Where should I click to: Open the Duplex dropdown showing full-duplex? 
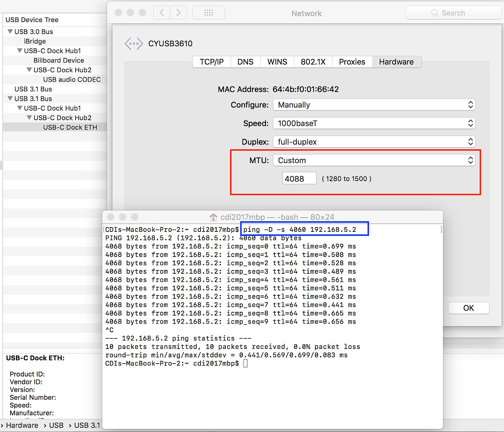(374, 142)
